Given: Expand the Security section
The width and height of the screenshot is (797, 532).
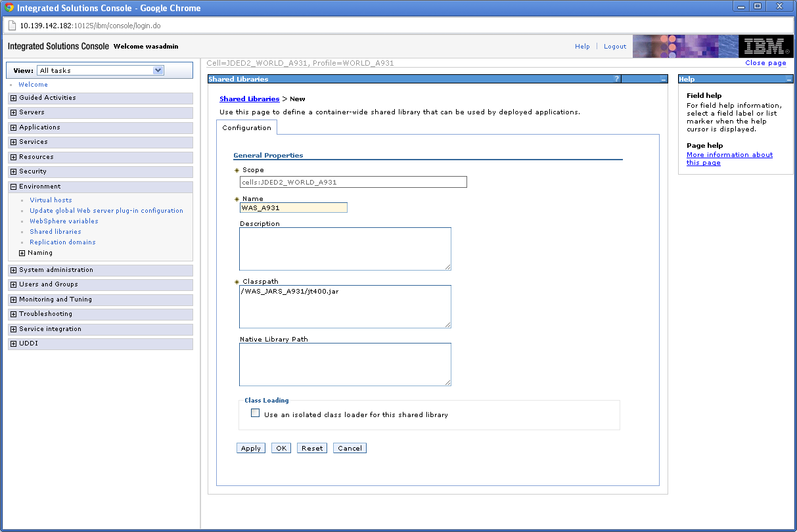Looking at the screenshot, I should (x=14, y=171).
